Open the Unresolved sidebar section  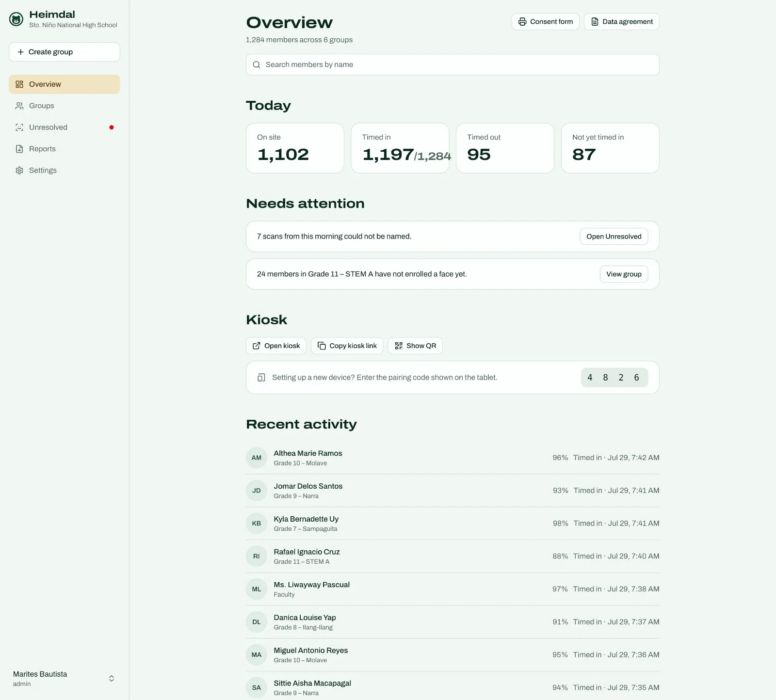[65, 127]
